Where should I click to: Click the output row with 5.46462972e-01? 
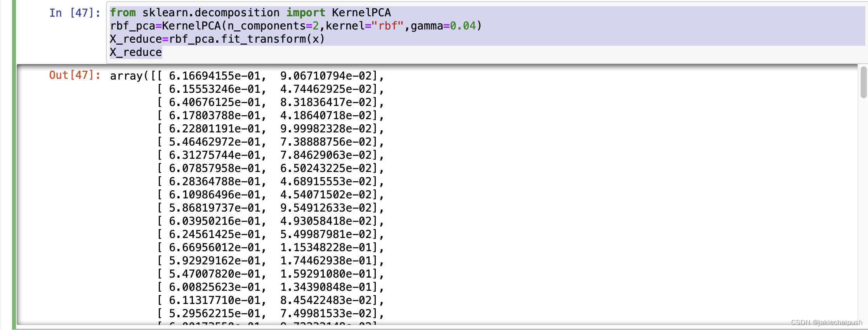click(271, 142)
